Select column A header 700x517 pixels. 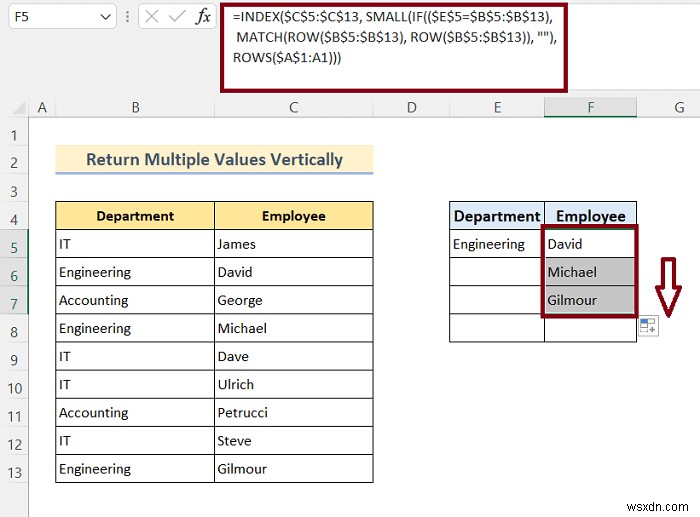coord(42,108)
